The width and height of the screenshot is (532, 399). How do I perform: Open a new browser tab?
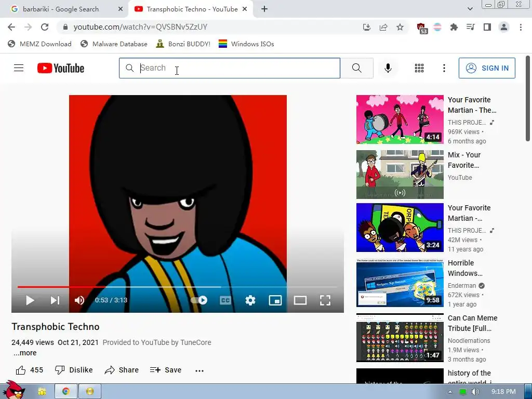point(264,9)
